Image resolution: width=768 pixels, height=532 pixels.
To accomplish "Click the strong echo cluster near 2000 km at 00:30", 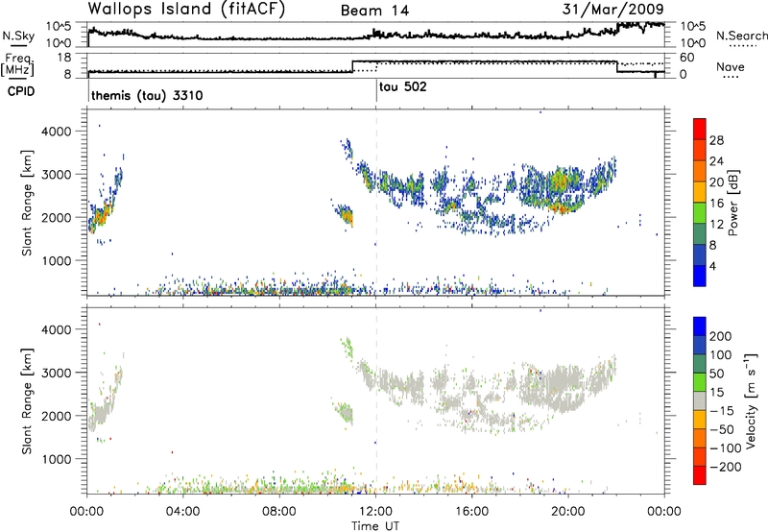I will coord(100,216).
